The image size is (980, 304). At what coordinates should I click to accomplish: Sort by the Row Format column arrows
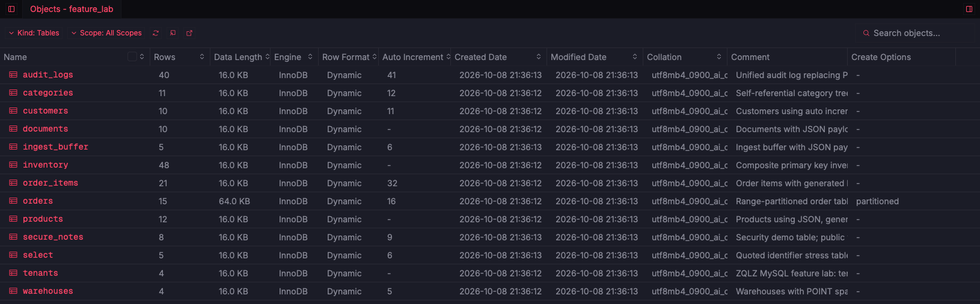(375, 56)
